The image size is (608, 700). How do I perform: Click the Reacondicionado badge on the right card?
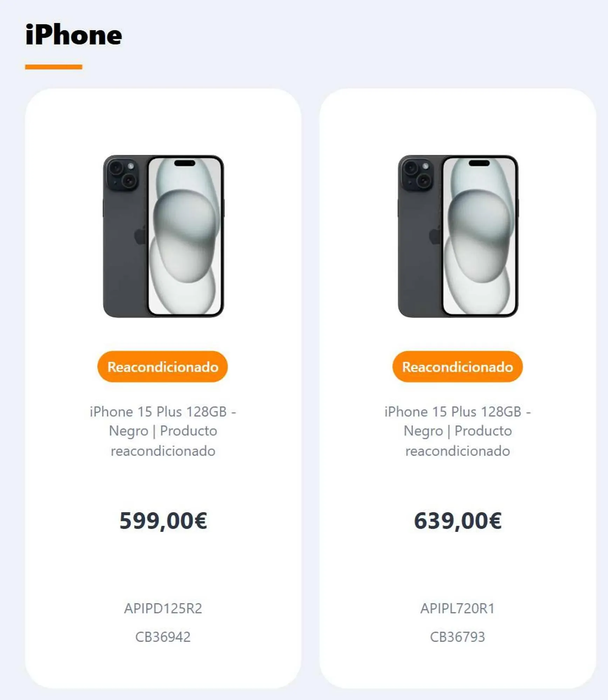tap(457, 366)
